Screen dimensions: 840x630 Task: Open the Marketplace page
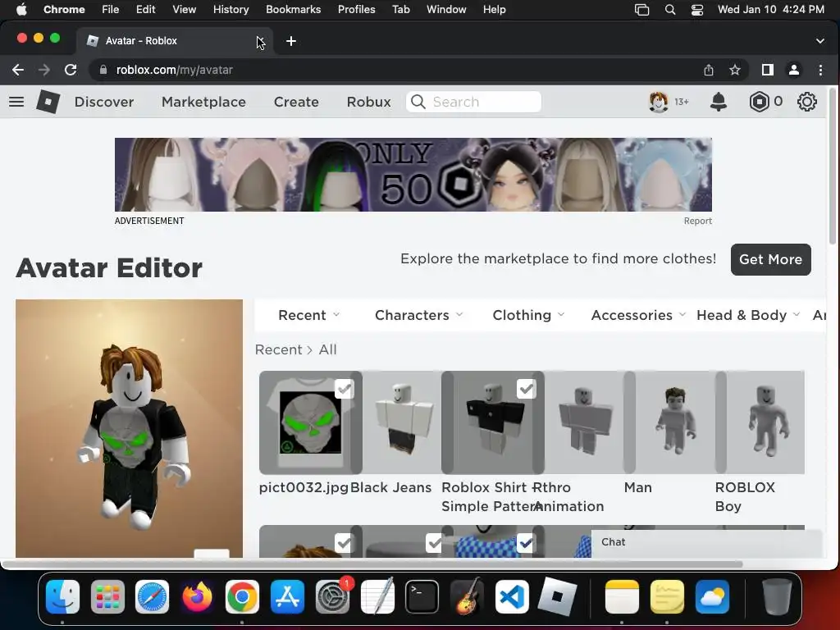(203, 102)
